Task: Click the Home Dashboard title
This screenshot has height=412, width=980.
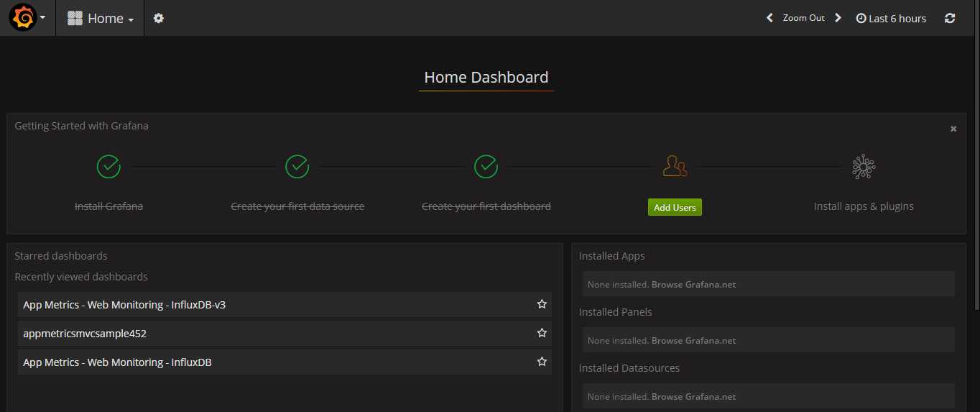Action: click(x=486, y=78)
